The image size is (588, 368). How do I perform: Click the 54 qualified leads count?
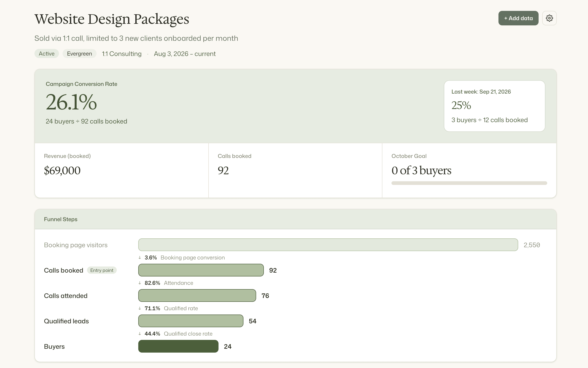253,321
